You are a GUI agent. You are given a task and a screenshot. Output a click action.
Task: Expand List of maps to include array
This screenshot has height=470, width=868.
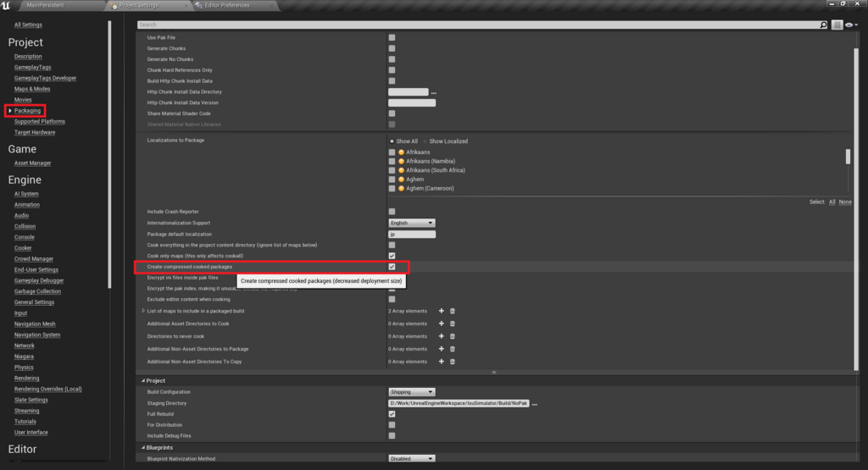pyautogui.click(x=143, y=312)
